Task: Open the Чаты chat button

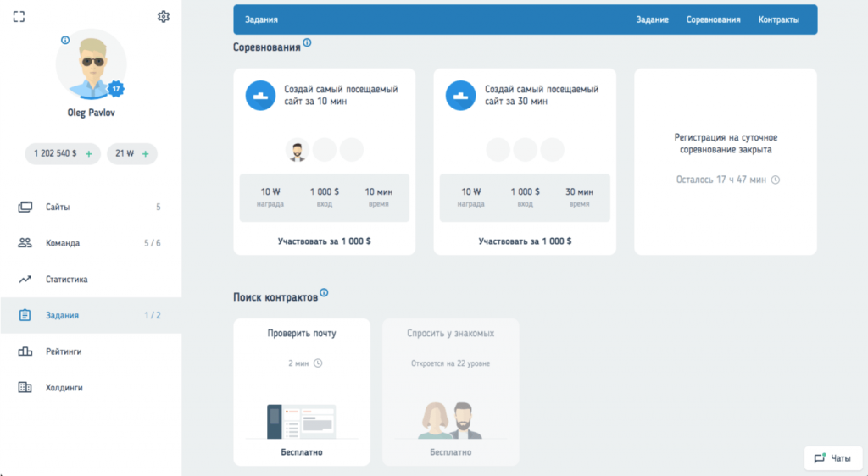Action: tap(832, 458)
